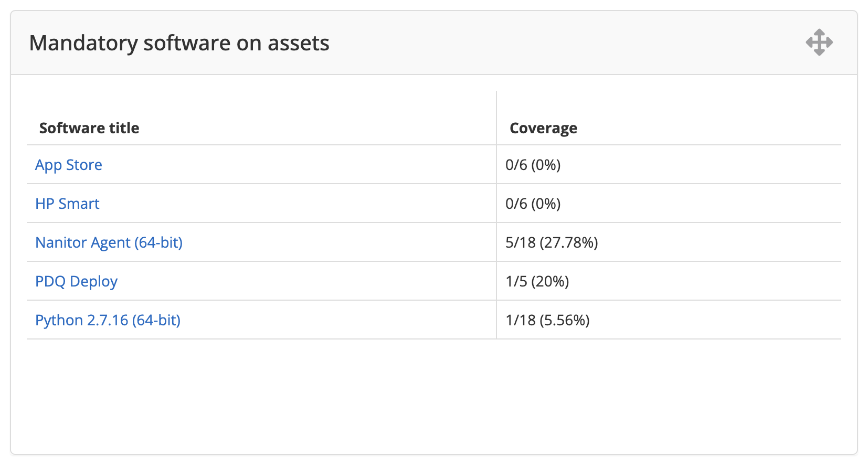Screen dimensions: 868x467
Task: Click App Store's 0/6 (0%) coverage value
Action: point(533,165)
